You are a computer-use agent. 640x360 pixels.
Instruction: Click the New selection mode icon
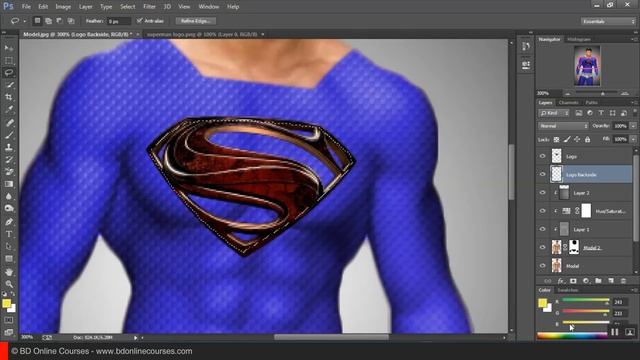click(x=37, y=21)
